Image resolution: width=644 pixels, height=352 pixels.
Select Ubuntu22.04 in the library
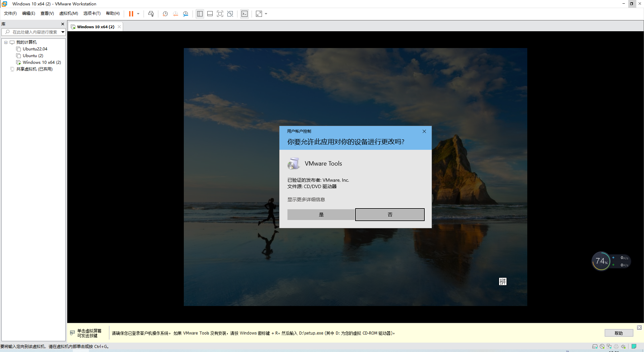pos(35,49)
